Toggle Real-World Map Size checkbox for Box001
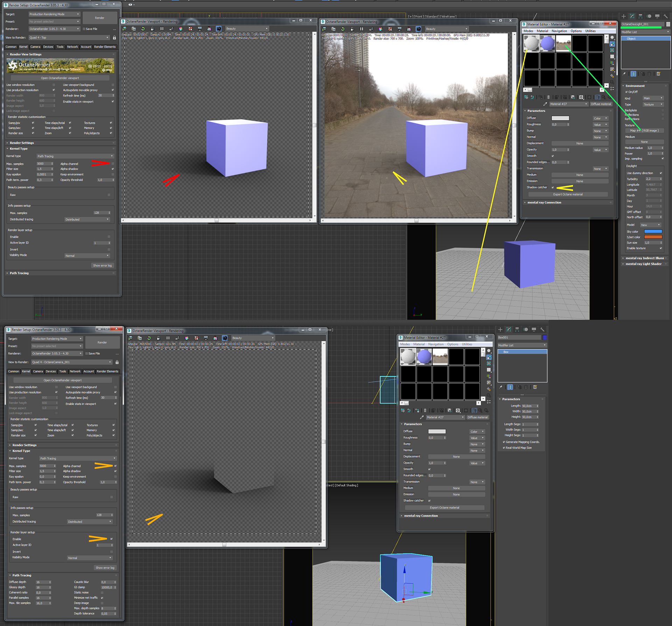Screen dimensions: 672x626 (504, 448)
